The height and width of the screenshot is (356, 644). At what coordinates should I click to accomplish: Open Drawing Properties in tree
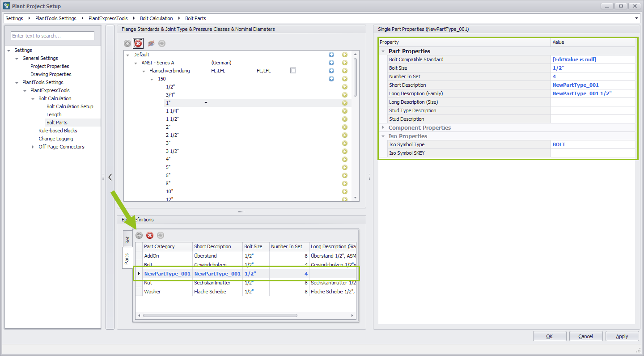click(51, 74)
